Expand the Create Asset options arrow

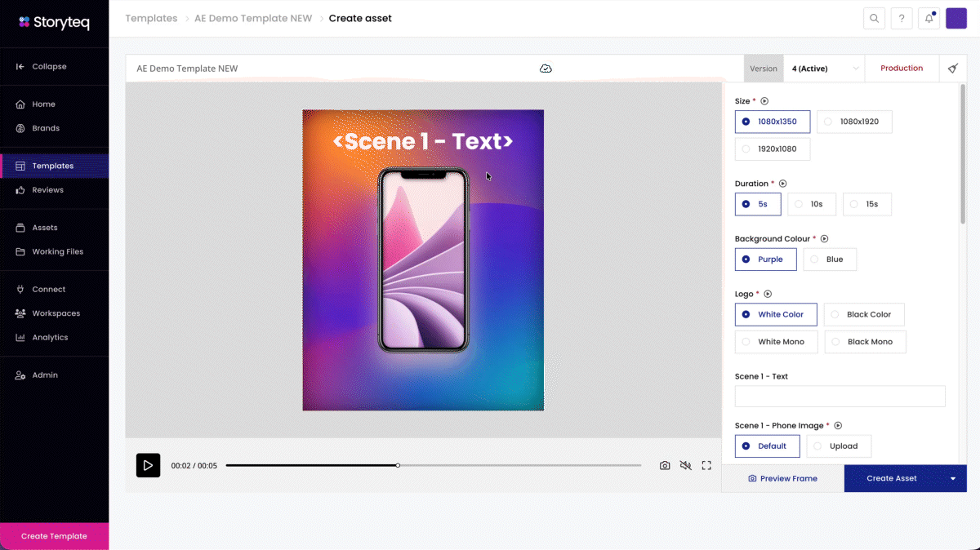click(x=952, y=478)
